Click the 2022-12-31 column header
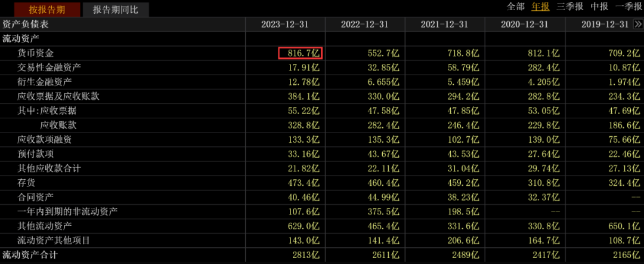The height and width of the screenshot is (264, 644). [x=364, y=24]
